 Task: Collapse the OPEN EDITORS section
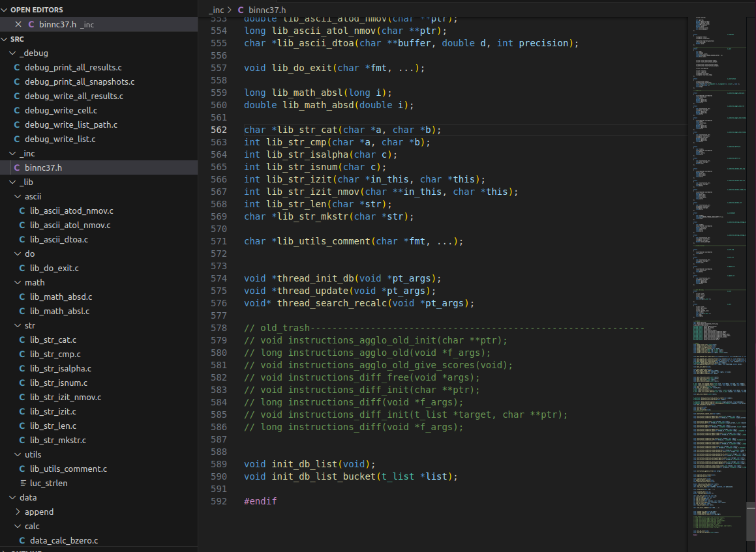(5, 10)
